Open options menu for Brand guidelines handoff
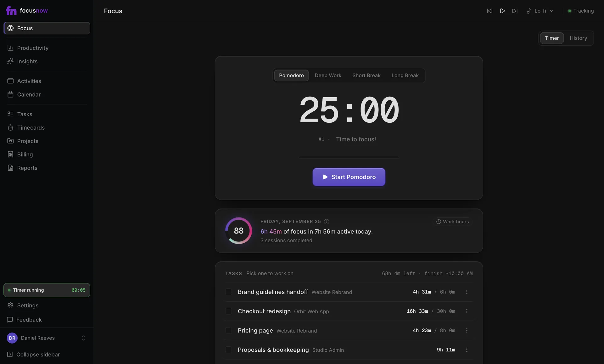The height and width of the screenshot is (364, 604). click(467, 292)
